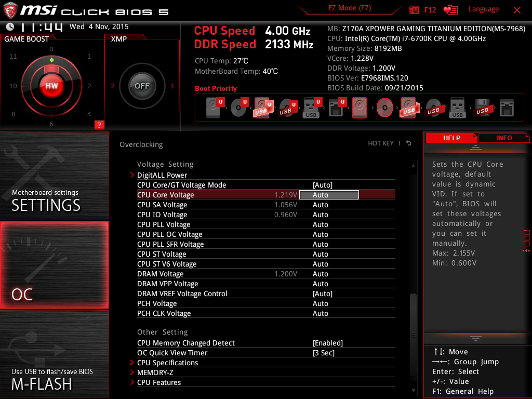Open the CPU Core/GT Voltage Mode dropdown
Viewport: 532px width, 399px height.
(323, 185)
